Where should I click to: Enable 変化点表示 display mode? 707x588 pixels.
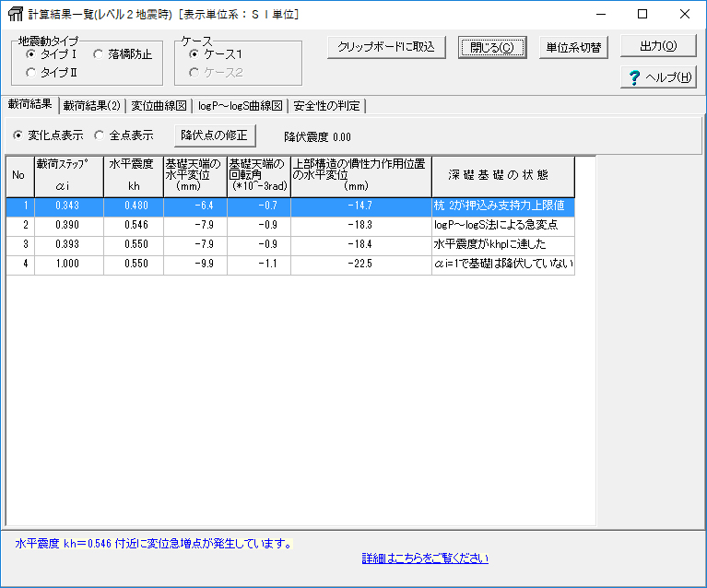click(18, 135)
